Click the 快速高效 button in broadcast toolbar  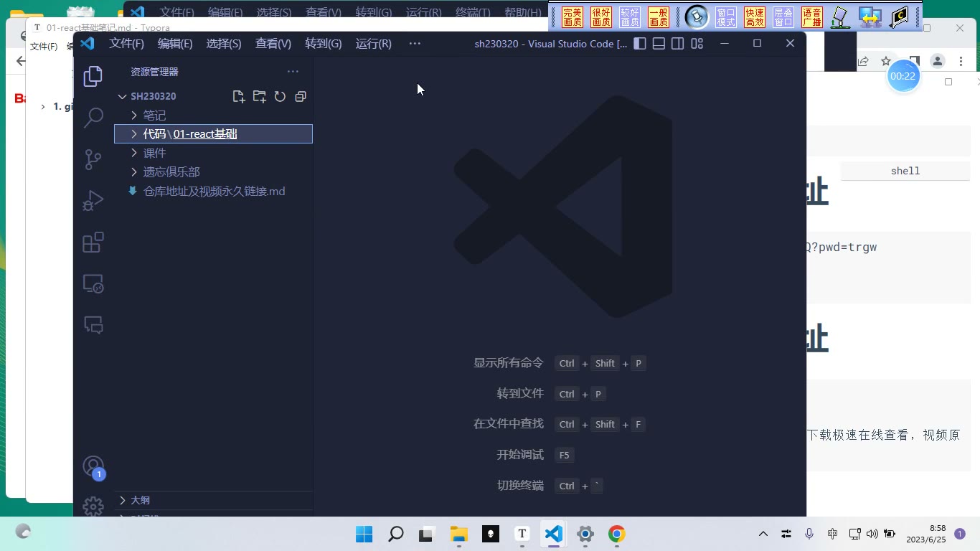coord(755,17)
